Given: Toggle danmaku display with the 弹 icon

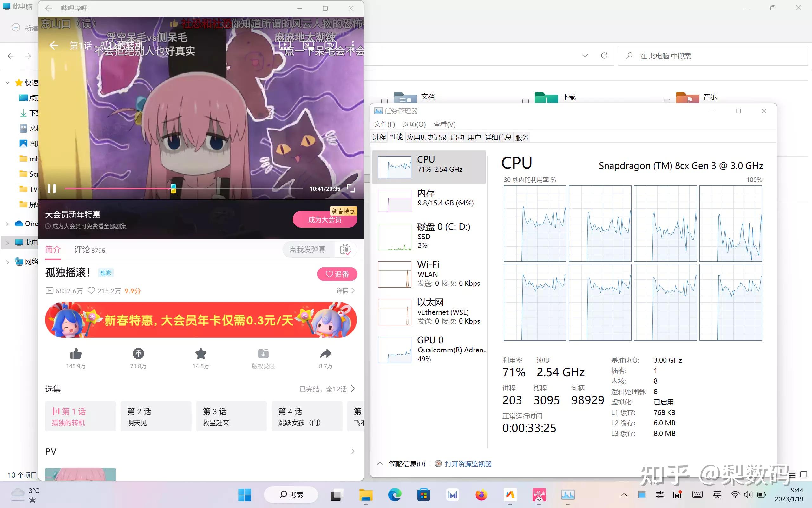Looking at the screenshot, I should (345, 250).
